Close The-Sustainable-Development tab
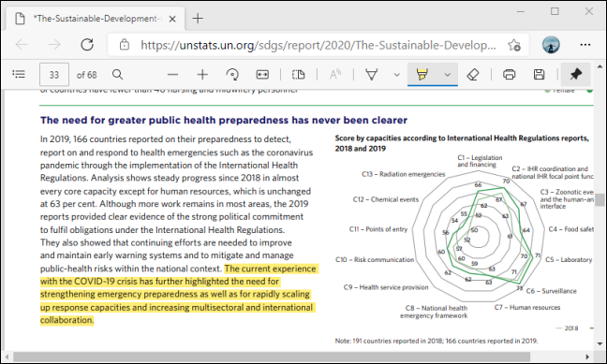This screenshot has width=607, height=364. pos(172,19)
